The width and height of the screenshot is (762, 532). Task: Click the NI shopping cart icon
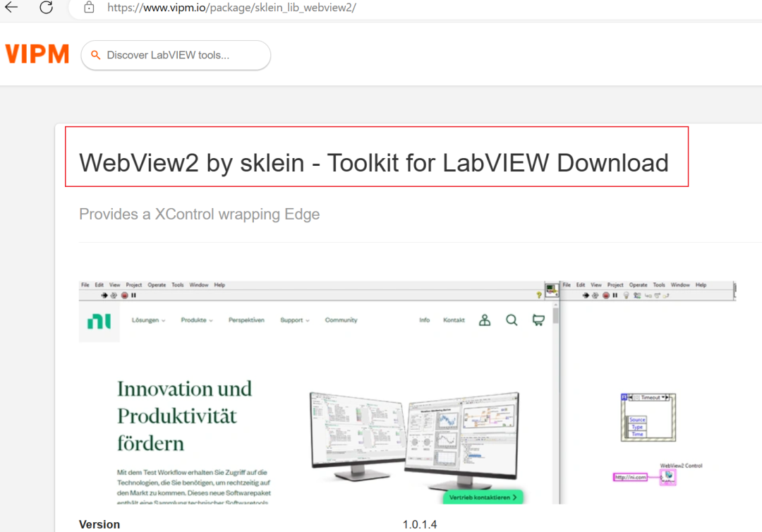538,320
